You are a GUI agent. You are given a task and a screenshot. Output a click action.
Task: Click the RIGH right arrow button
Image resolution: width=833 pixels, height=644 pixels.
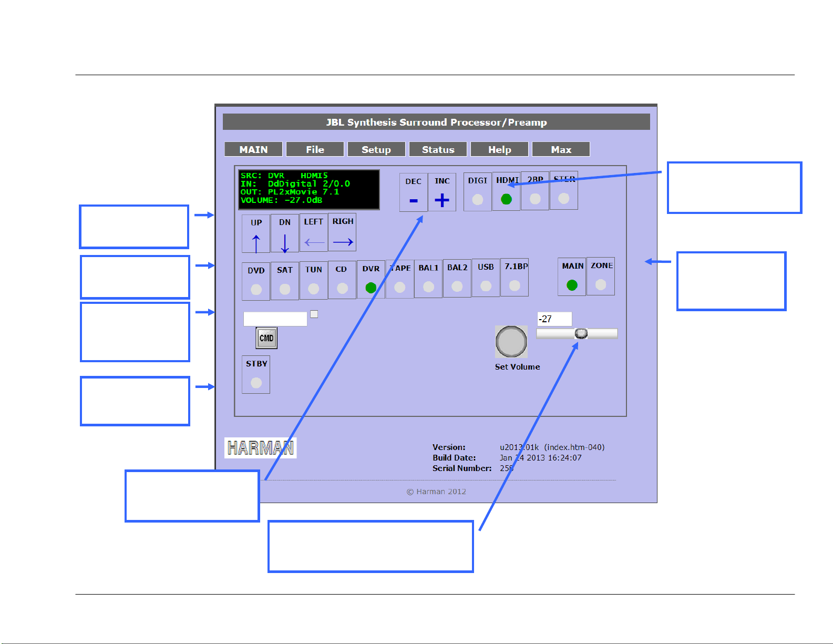click(342, 232)
